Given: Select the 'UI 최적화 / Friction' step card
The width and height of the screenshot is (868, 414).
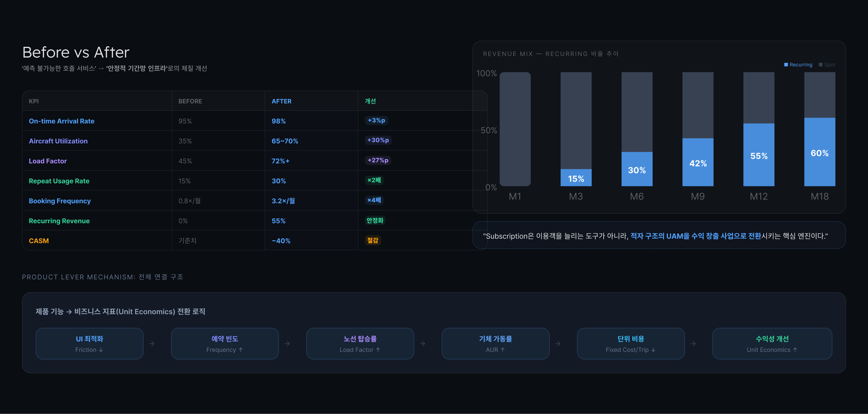Looking at the screenshot, I should click(89, 343).
